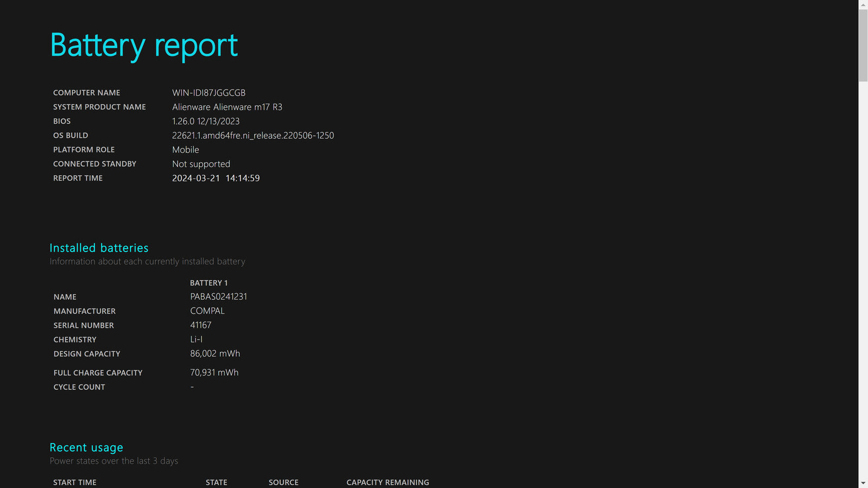Click the scrollbar up arrow

(863, 4)
